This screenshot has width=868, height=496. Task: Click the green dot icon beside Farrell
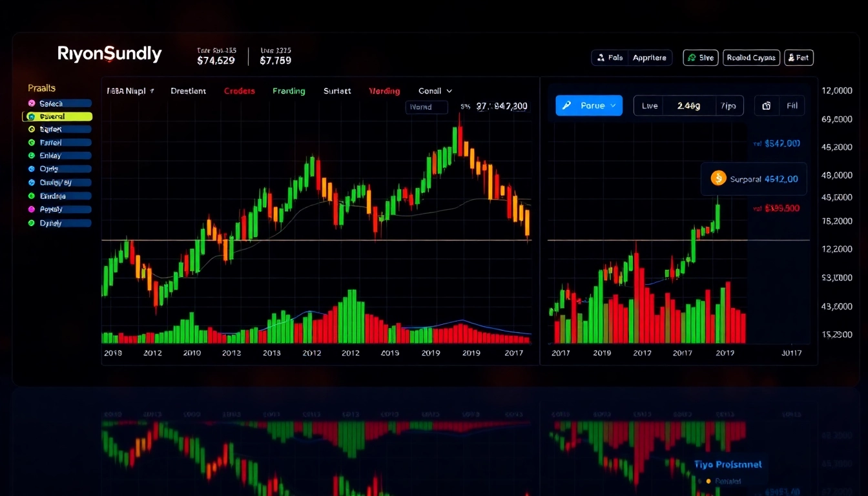coord(31,143)
